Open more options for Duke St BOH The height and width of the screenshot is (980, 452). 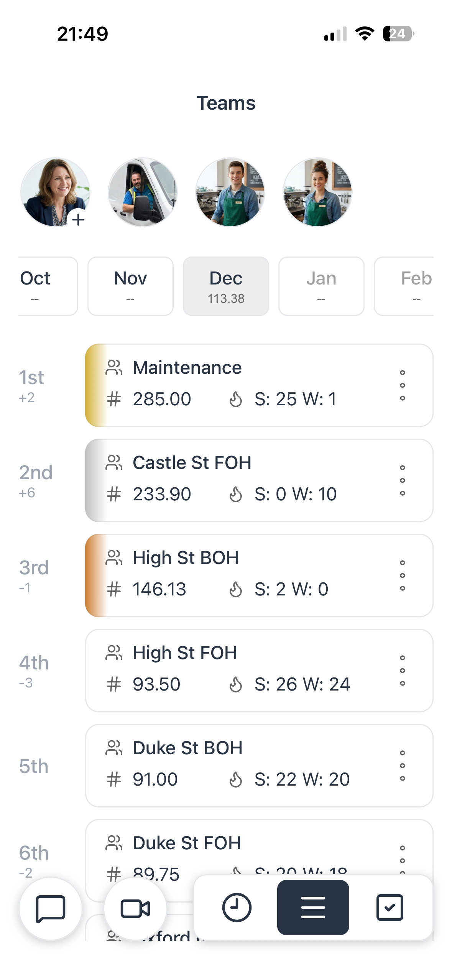pos(402,766)
